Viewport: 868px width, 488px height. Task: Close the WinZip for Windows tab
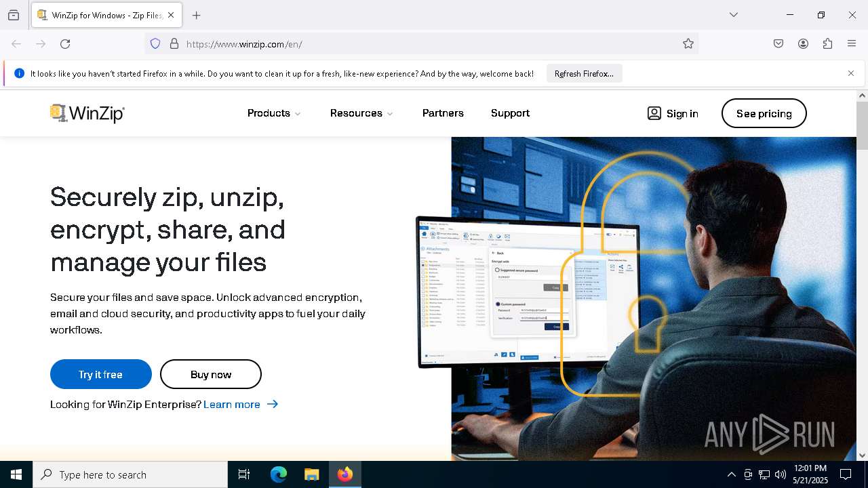pyautogui.click(x=171, y=15)
